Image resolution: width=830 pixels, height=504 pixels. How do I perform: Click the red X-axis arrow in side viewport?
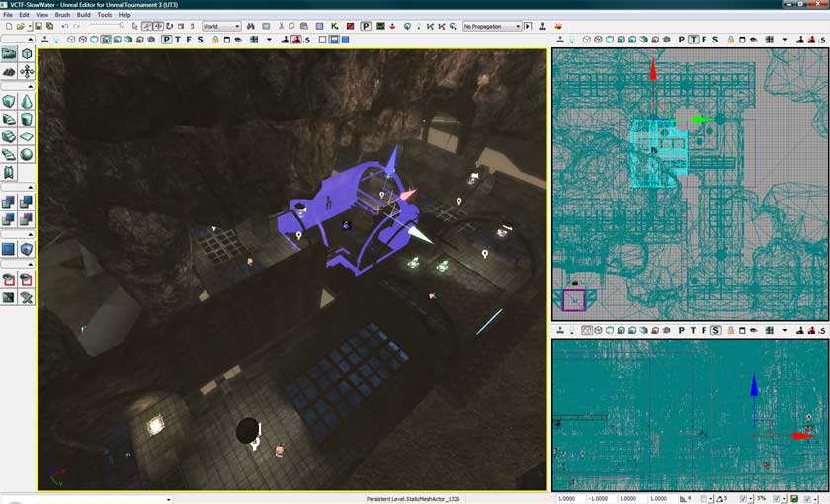click(802, 436)
